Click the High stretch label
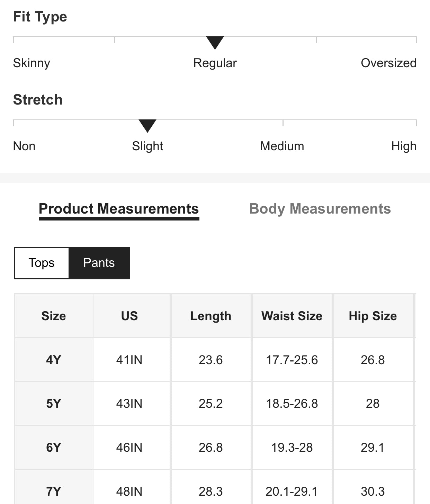Screen dimensions: 430x504 tap(404, 146)
